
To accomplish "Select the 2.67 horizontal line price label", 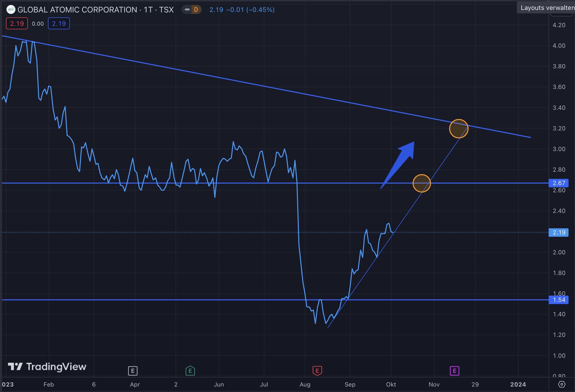I will pyautogui.click(x=558, y=183).
